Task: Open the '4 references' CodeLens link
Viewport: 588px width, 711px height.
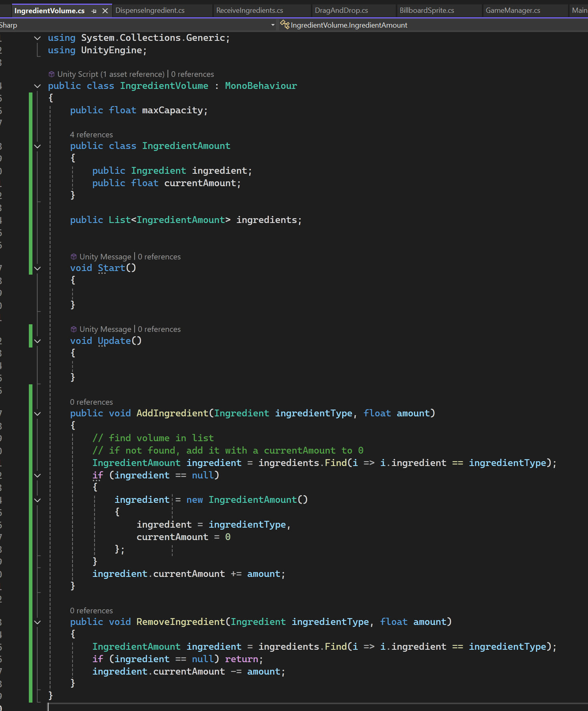Action: click(91, 135)
